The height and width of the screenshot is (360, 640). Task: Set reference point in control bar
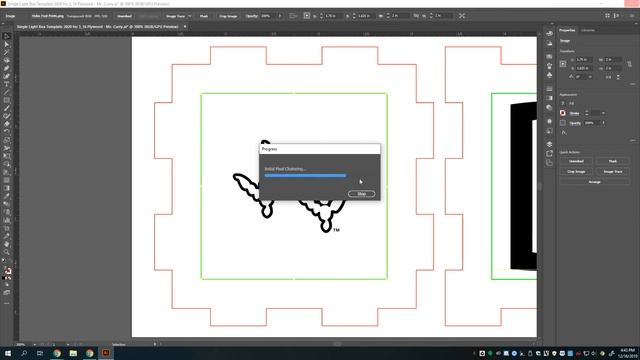pos(307,16)
